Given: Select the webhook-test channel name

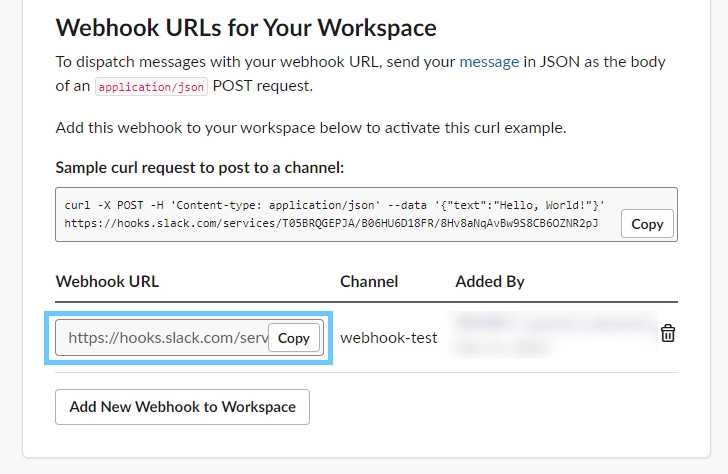Looking at the screenshot, I should coord(389,338).
